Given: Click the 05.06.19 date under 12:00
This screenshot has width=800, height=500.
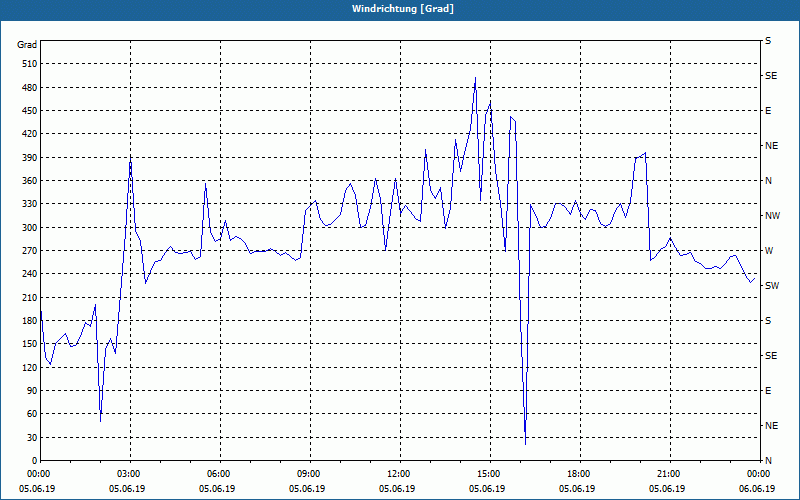Looking at the screenshot, I should point(397,489).
